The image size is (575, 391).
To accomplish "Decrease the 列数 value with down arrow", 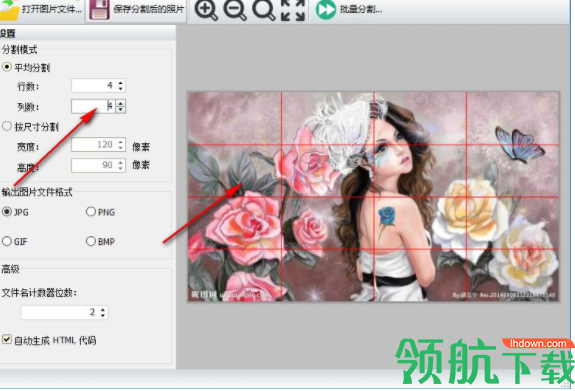I will click(x=121, y=109).
